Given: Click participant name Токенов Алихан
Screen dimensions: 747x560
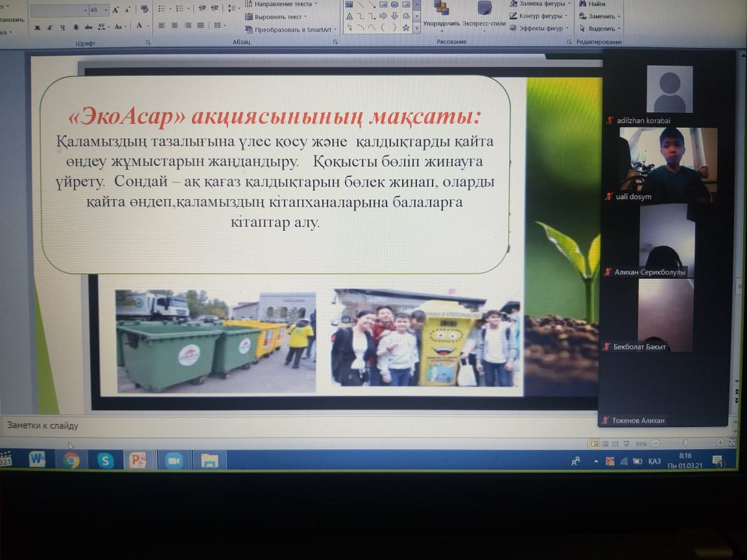Looking at the screenshot, I should click(x=638, y=421).
